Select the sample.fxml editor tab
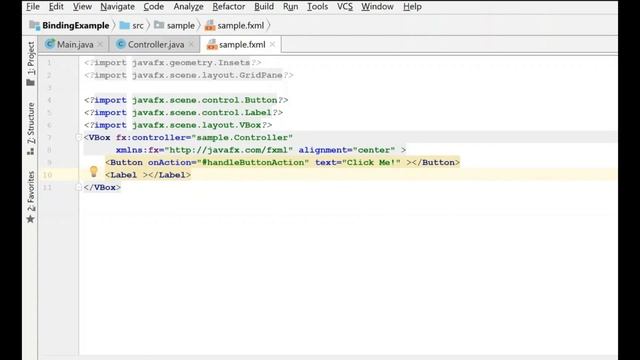This screenshot has width=640, height=360. [x=242, y=44]
